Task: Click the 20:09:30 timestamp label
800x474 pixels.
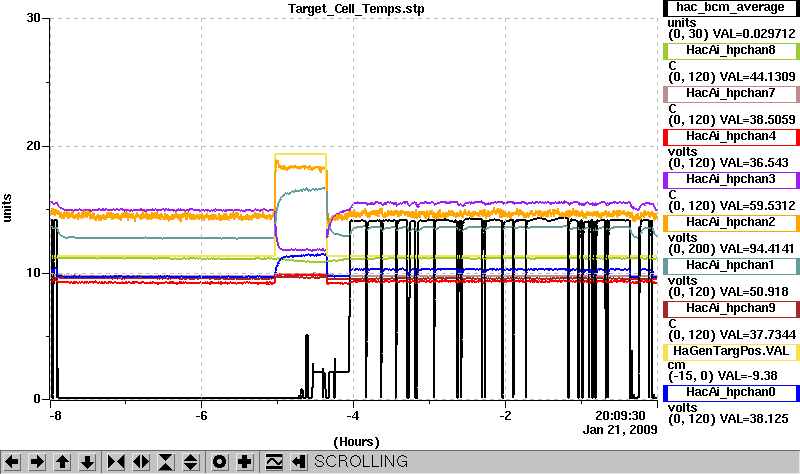Action: (620, 416)
